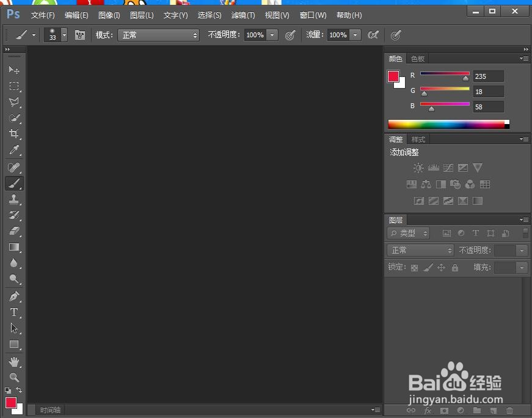Reset default foreground and background colors
This screenshot has height=418, width=532.
8,390
